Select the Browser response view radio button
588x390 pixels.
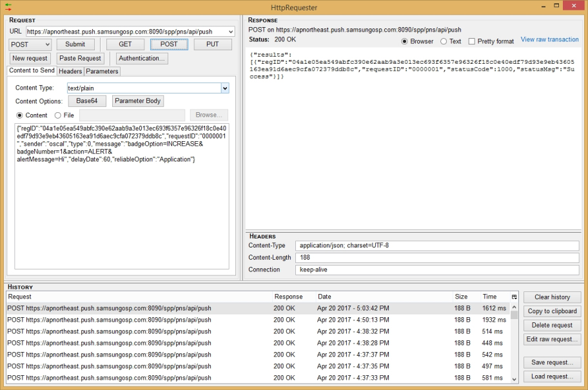coord(405,41)
